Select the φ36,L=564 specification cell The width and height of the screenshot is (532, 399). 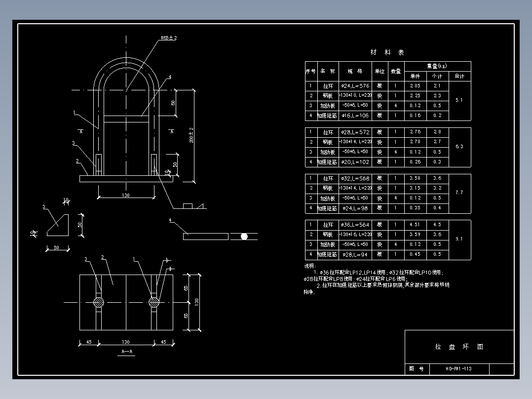pos(355,225)
